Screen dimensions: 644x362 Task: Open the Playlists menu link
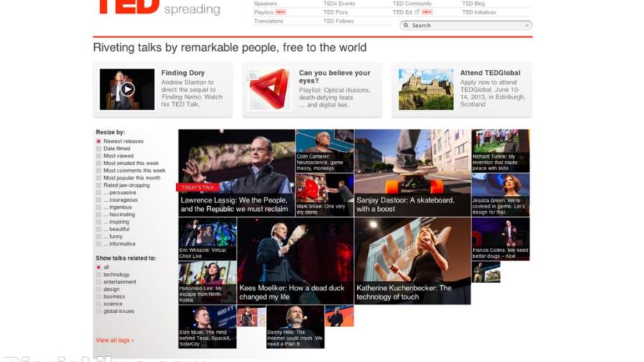pos(263,12)
